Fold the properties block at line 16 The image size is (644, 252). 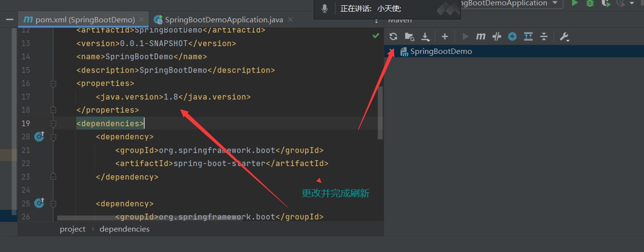coord(53,84)
